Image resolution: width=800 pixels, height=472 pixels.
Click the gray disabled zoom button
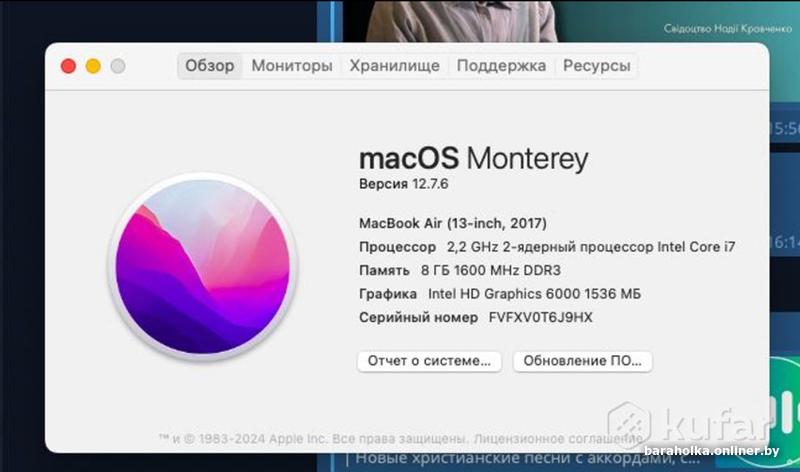pos(118,66)
